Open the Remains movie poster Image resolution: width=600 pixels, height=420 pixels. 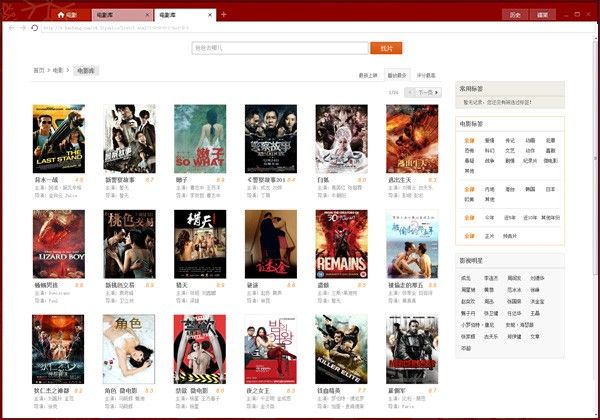coord(341,244)
